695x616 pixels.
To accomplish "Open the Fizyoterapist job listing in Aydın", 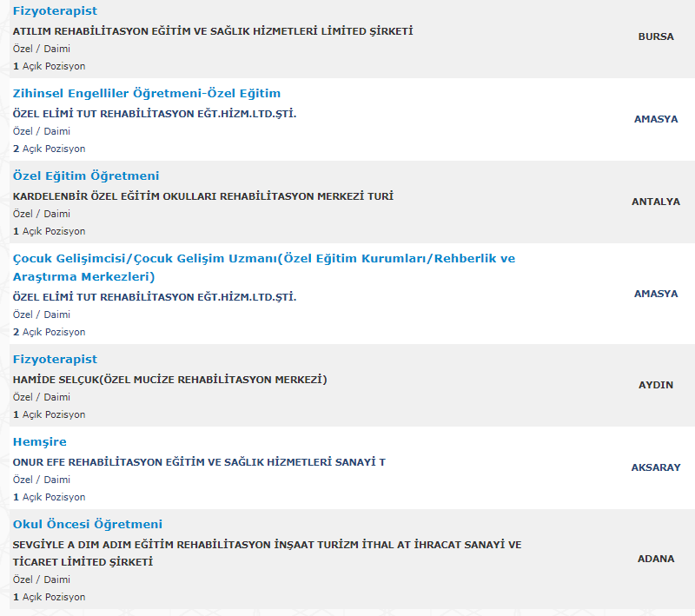I will click(x=55, y=360).
